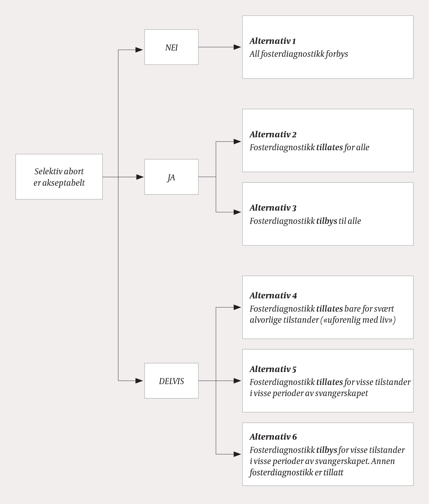Click the 'All fosterdiagnostikk forbys' text
Screen dimensions: 429x504
299,54
